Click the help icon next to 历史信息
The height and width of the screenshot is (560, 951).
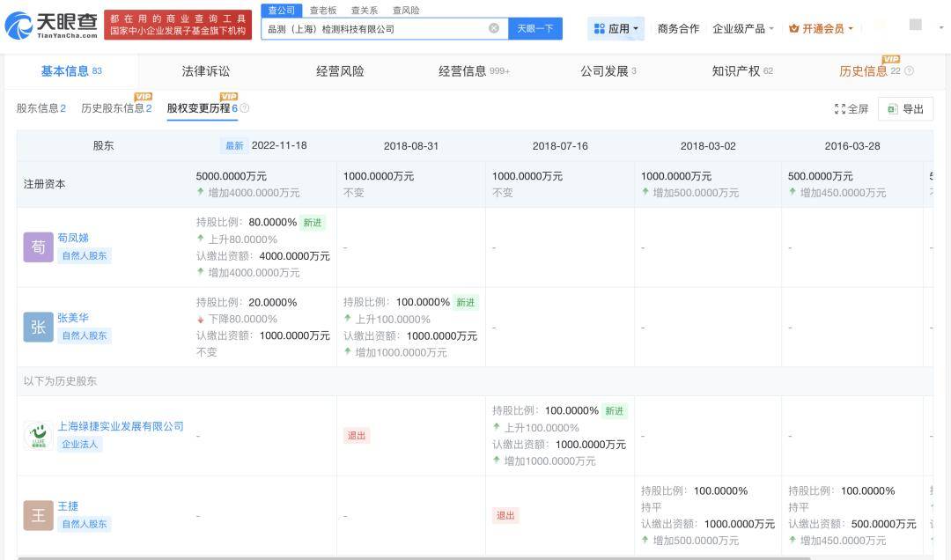pos(909,71)
